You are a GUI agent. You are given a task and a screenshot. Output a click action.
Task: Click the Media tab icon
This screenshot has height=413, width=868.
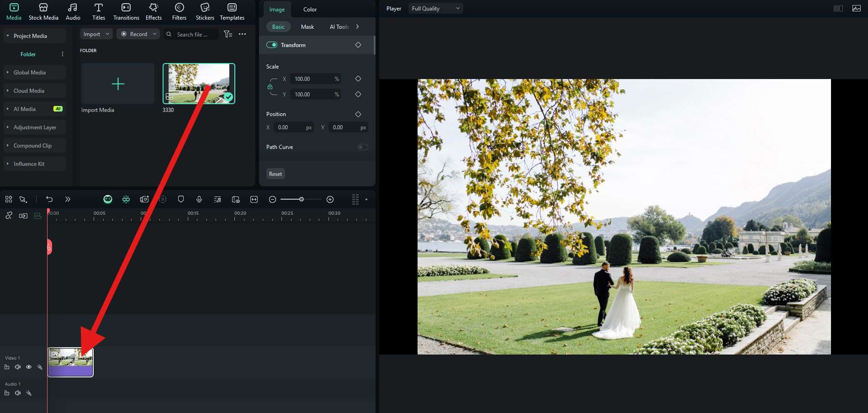pos(14,8)
